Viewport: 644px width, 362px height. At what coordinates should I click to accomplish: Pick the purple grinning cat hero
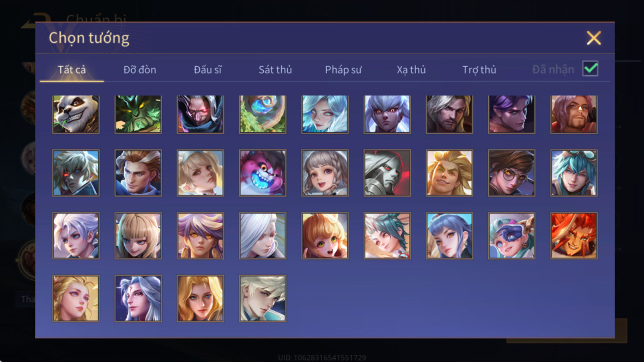[262, 173]
